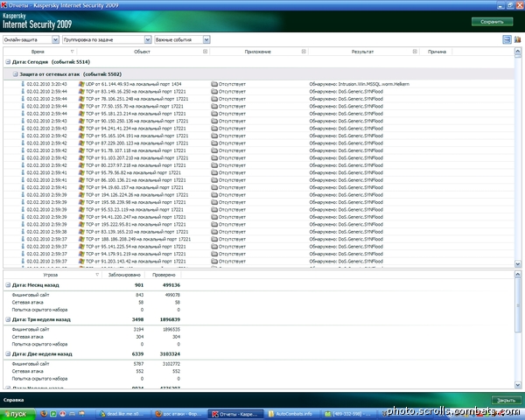Click firewall icon of TCP 78.106.251.248 row
The width and height of the screenshot is (525, 420).
point(81,99)
